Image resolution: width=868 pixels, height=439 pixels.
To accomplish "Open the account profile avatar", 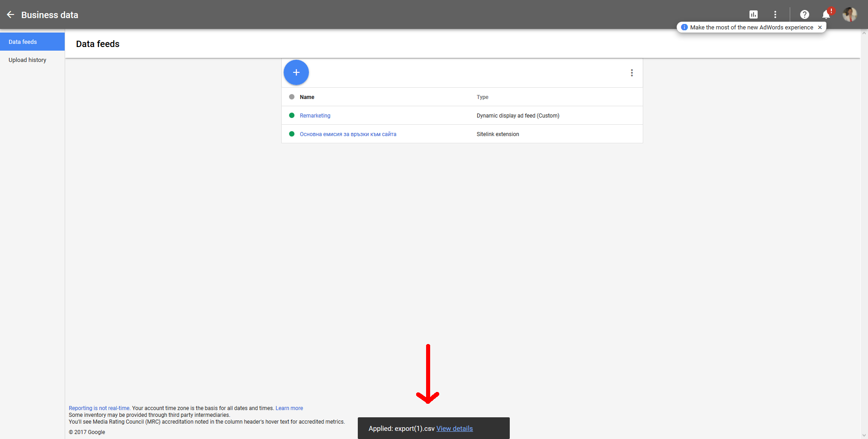I will [850, 14].
